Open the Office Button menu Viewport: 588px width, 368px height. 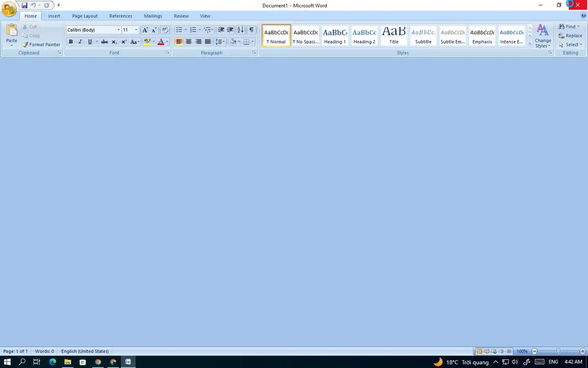pyautogui.click(x=9, y=9)
